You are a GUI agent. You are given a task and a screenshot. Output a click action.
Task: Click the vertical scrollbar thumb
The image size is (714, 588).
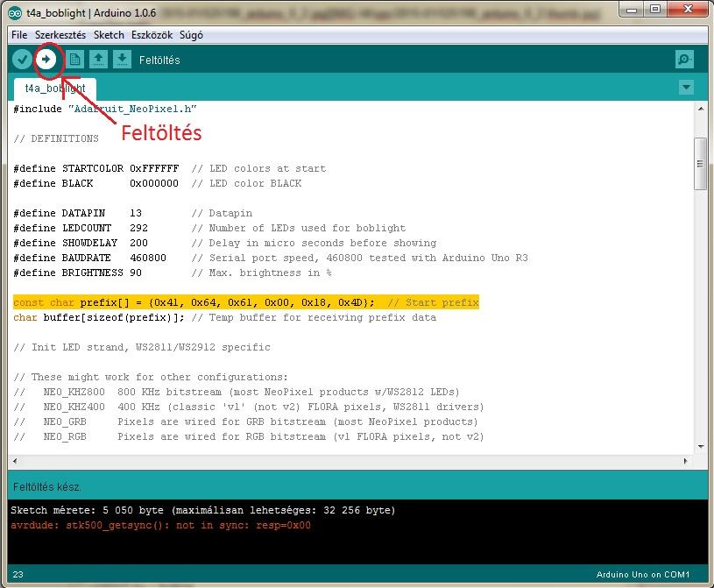(x=700, y=164)
